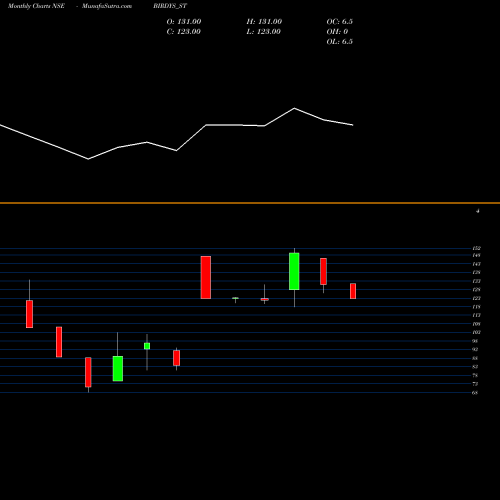
Task: Click the 'OC: 6.5' reading
Action: tap(340, 22)
